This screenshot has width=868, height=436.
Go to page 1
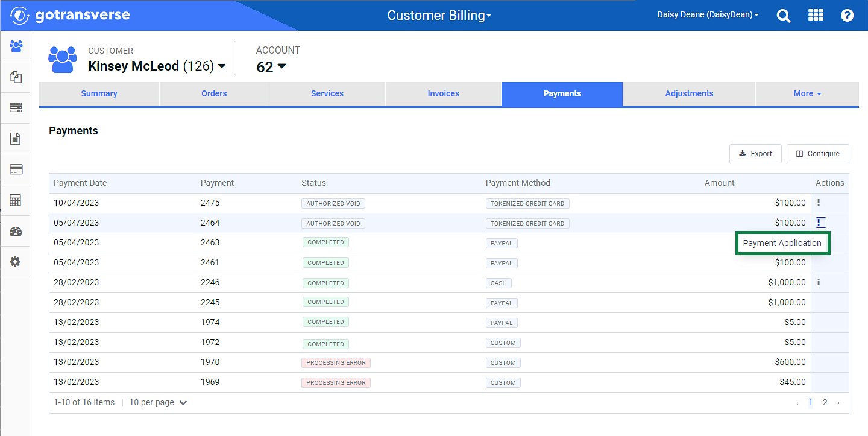(x=811, y=402)
